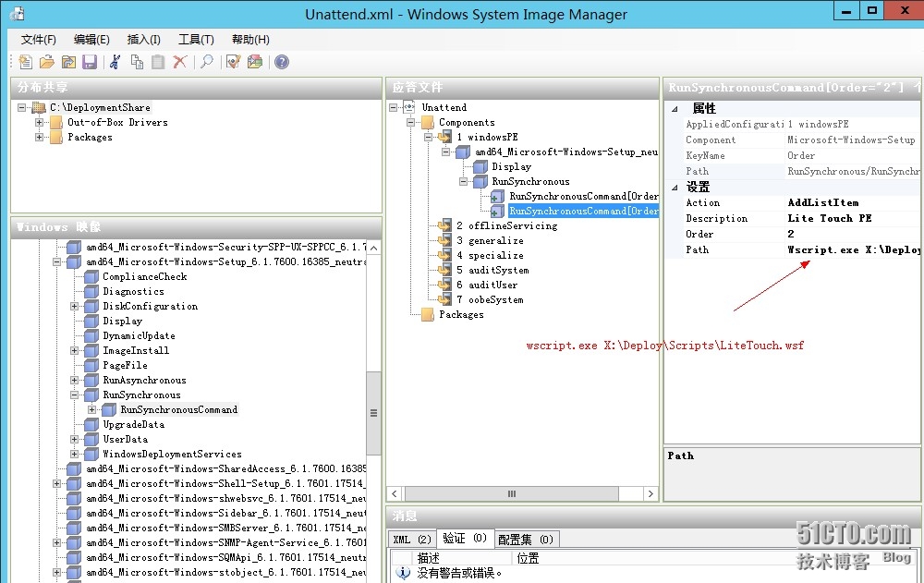This screenshot has width=924, height=583.
Task: Click the information icon in the messages list
Action: pos(403,573)
